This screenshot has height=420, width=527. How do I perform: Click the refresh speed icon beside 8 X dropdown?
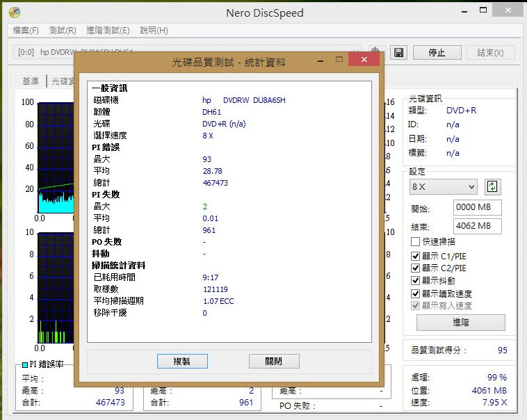click(492, 186)
